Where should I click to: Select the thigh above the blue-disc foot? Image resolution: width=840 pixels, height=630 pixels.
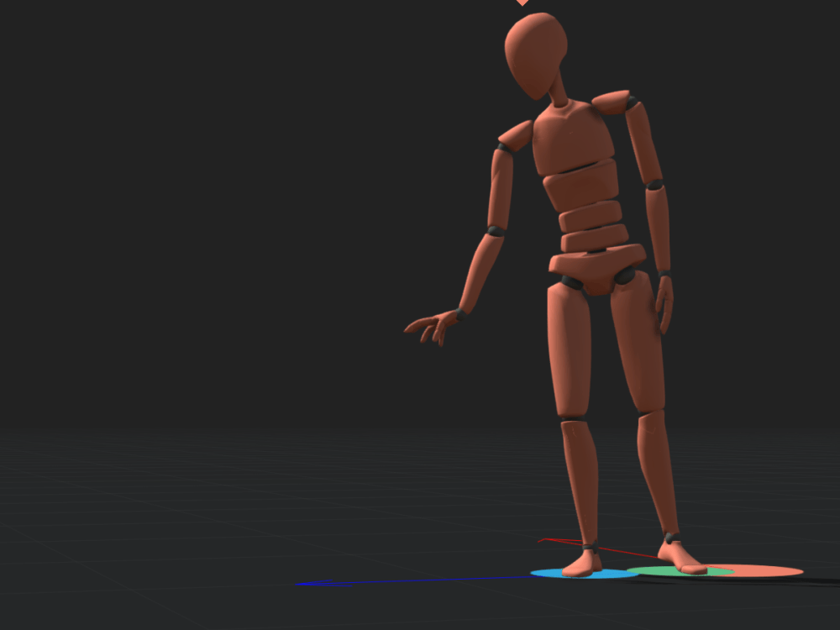pos(570,351)
